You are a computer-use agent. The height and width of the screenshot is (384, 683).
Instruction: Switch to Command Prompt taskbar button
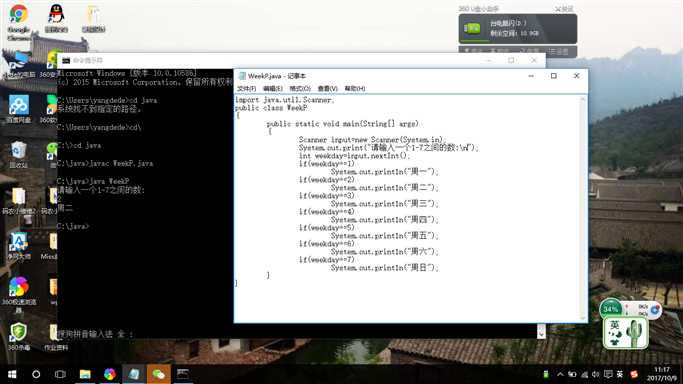point(183,374)
